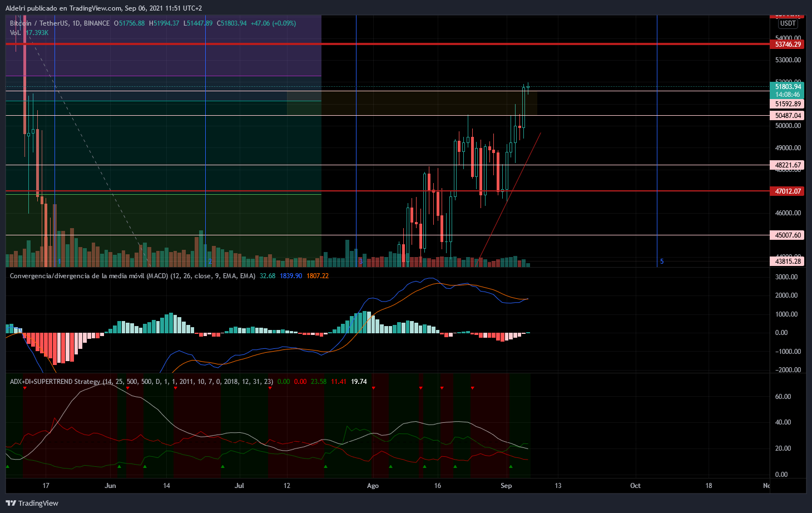This screenshot has height=513, width=812.
Task: Open the MACD indicator title legend
Action: pos(132,276)
